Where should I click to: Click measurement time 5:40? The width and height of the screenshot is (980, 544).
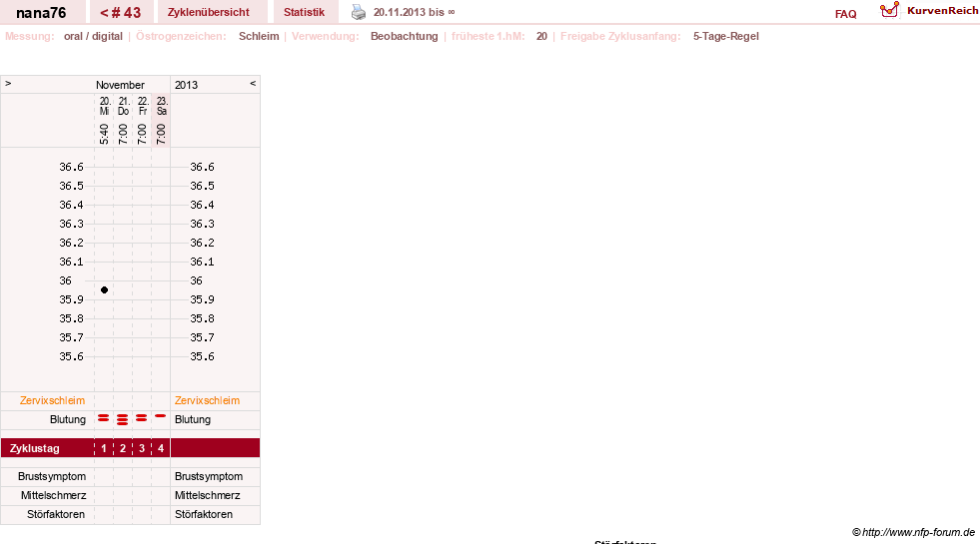104,134
